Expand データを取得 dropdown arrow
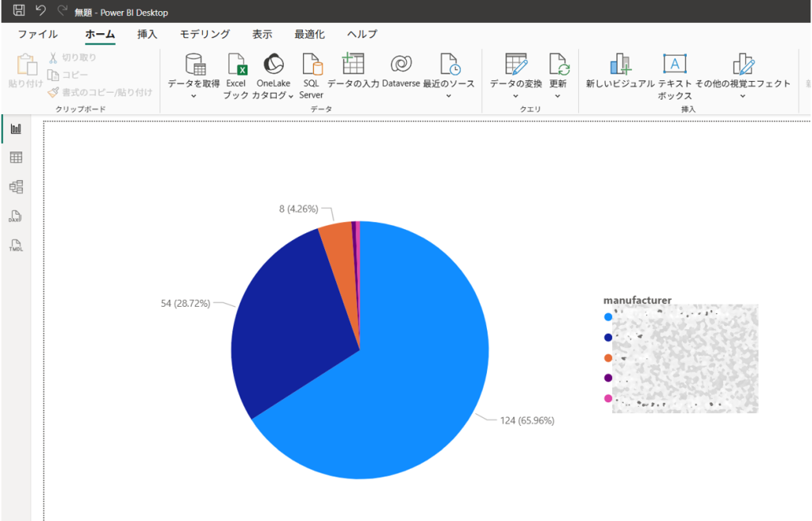This screenshot has height=521, width=812. tap(193, 96)
